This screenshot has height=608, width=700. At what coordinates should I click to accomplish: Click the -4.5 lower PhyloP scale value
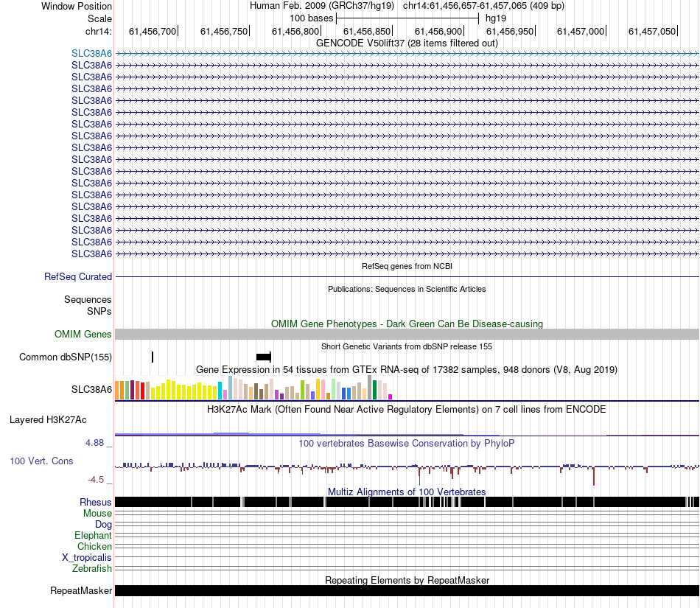[x=96, y=480]
